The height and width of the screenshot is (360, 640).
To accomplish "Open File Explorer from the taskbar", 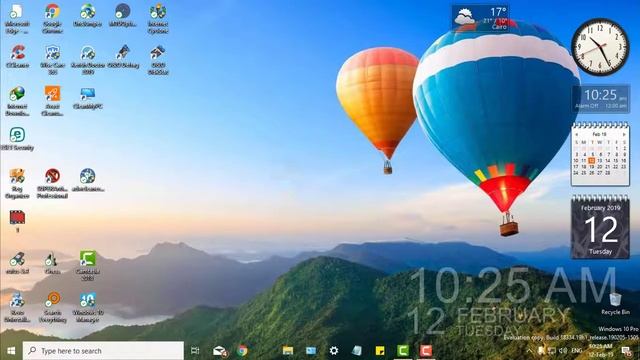I will point(288,351).
